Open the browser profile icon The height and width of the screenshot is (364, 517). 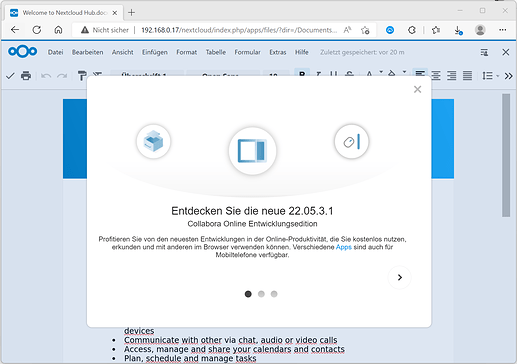point(480,30)
